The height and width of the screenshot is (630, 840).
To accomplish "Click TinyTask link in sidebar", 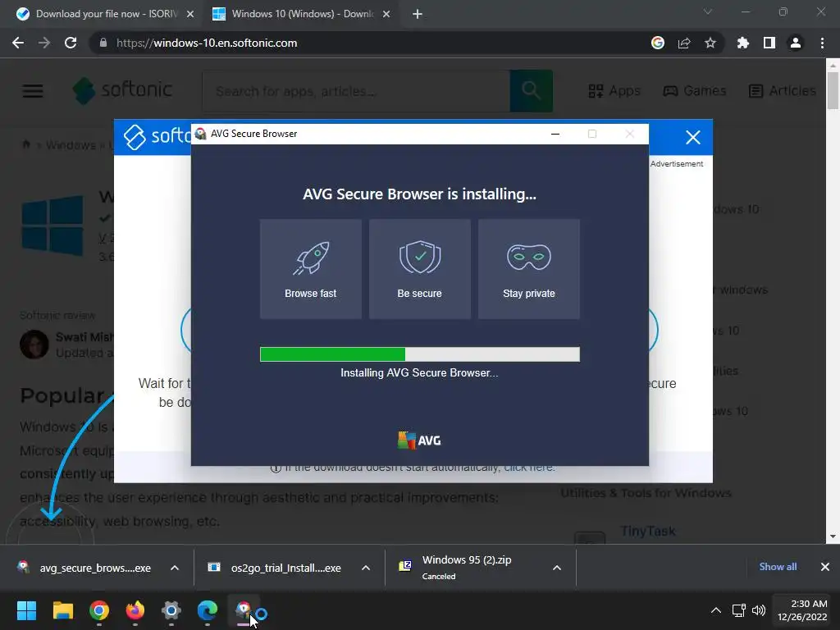I will click(648, 531).
